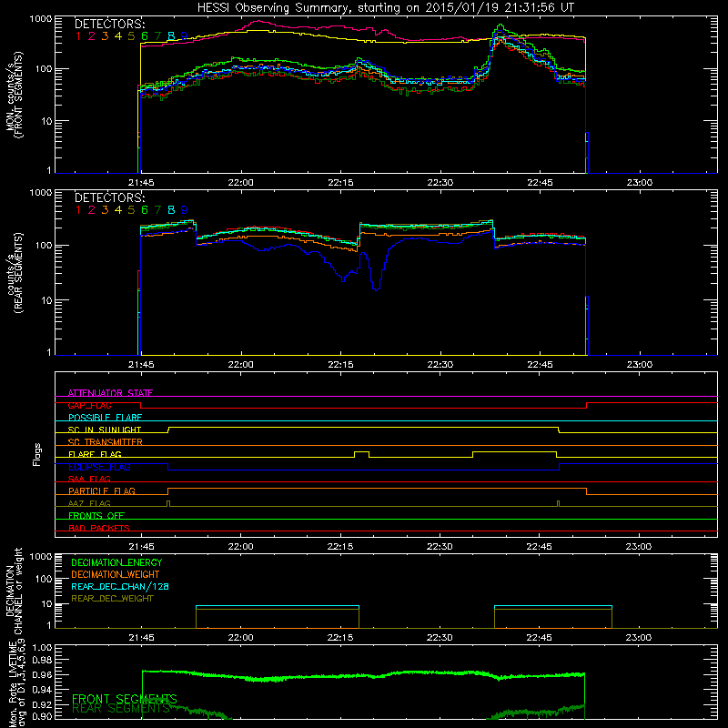Screen dimensions: 728x728
Task: Click the GAP_FLAG label
Action: click(89, 405)
